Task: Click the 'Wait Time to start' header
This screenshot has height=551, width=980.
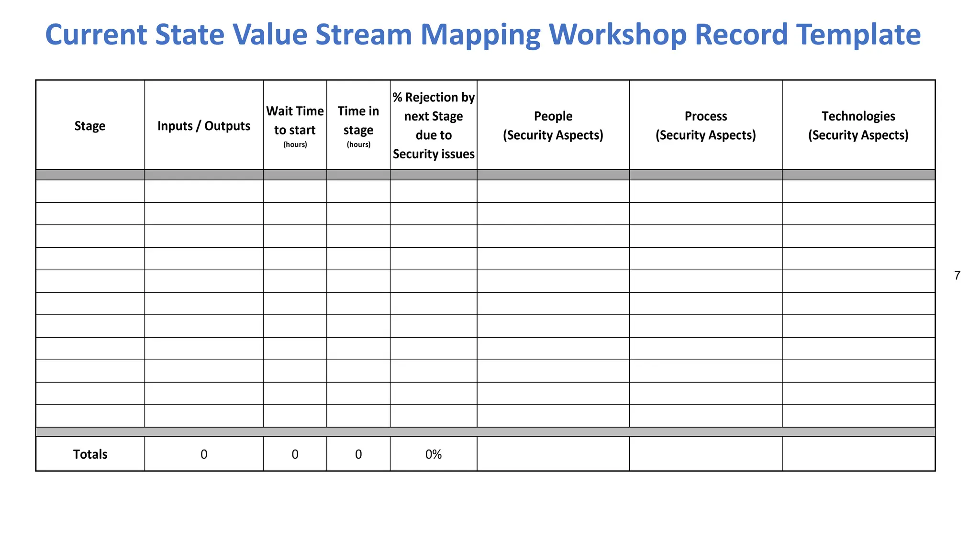Action: 295,125
